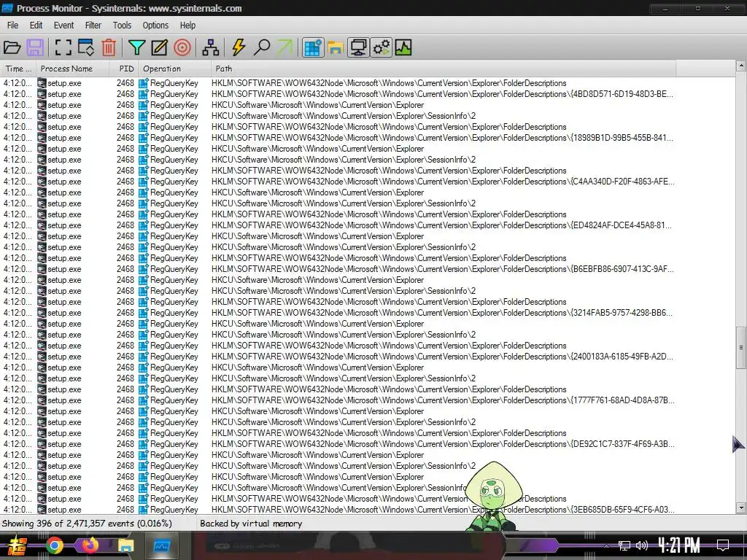Click the PID column header
Viewport: 747px width, 560px height.
(124, 69)
